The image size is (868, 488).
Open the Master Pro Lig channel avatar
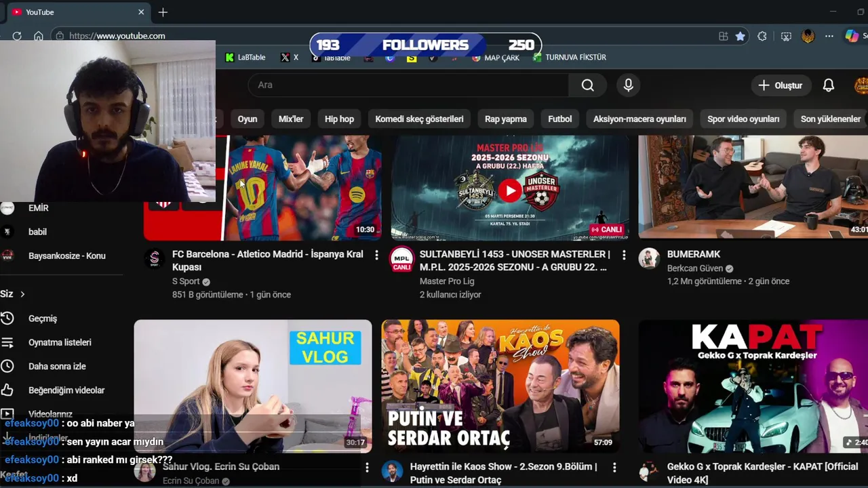tap(401, 259)
